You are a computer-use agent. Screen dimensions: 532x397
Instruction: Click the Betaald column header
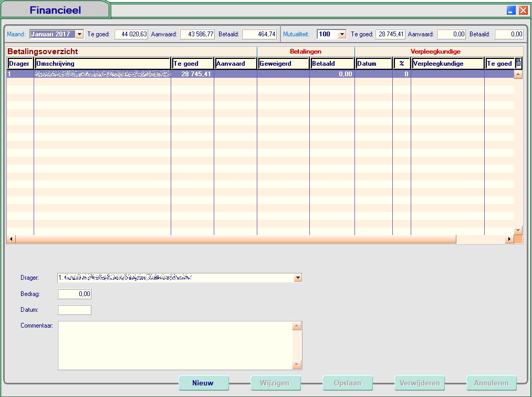pos(332,64)
